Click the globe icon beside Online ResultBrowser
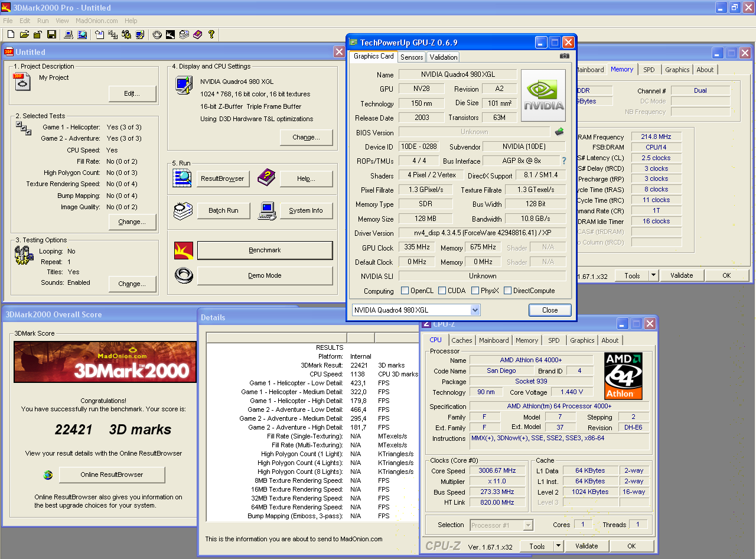This screenshot has height=559, width=756. click(x=48, y=474)
